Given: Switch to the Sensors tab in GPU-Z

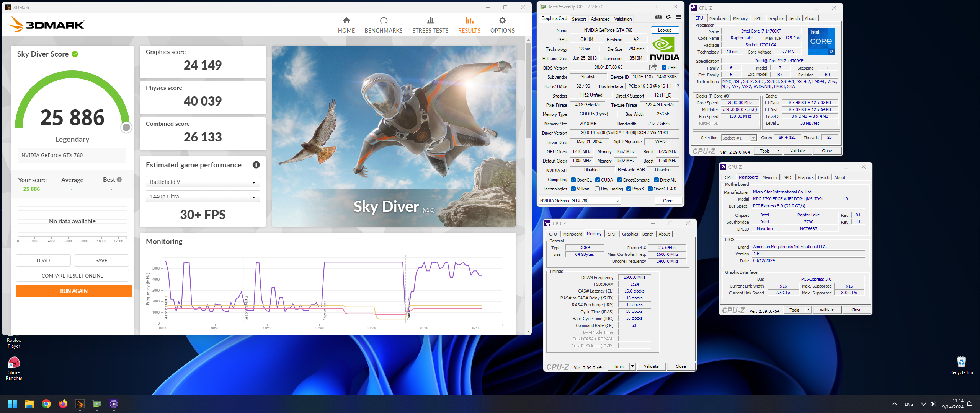Looking at the screenshot, I should click(579, 19).
